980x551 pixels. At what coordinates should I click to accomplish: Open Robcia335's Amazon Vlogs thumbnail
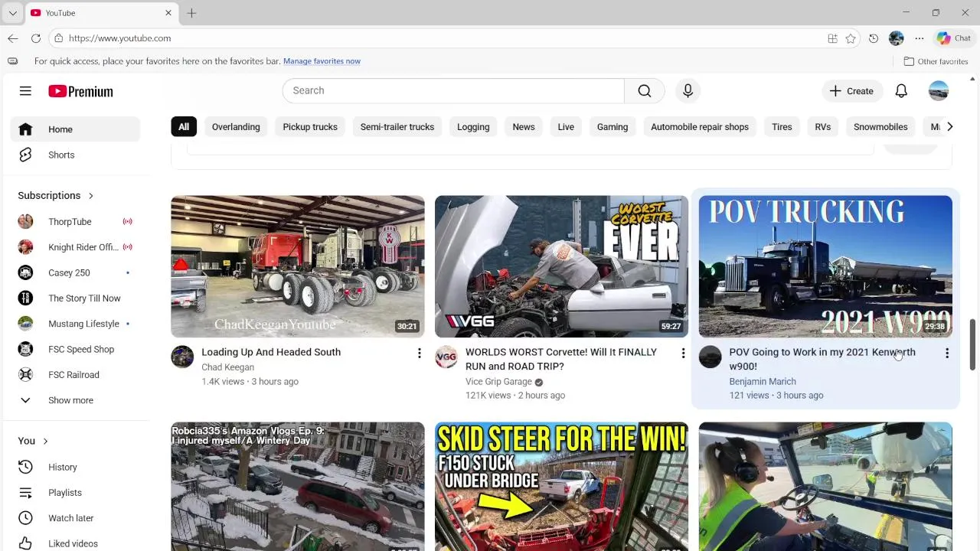point(298,487)
